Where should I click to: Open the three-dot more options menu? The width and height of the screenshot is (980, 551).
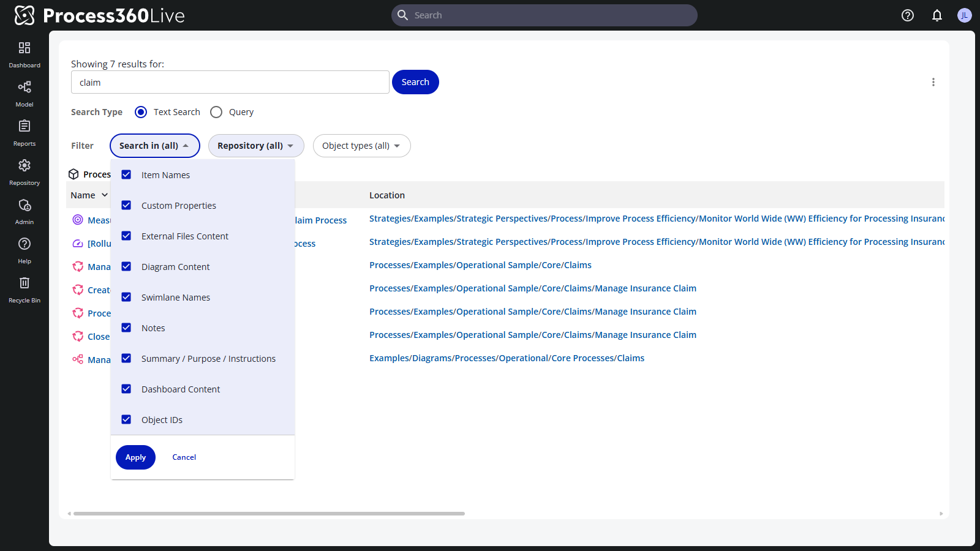[933, 82]
